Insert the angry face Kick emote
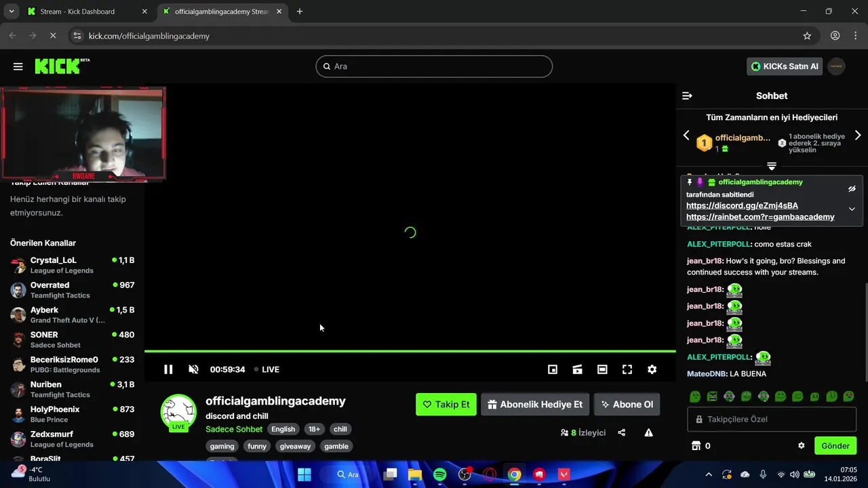 [x=712, y=396]
